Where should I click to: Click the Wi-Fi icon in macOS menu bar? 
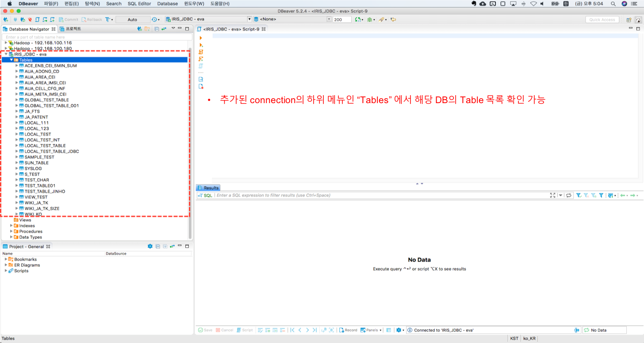click(x=533, y=4)
